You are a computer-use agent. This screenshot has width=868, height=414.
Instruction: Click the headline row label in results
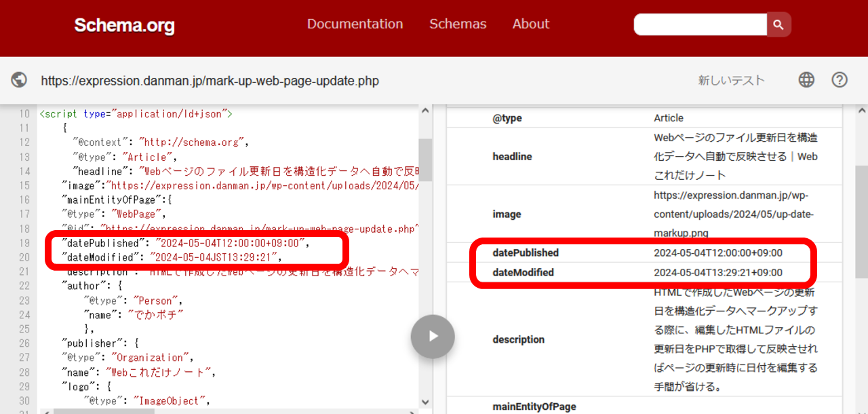coord(512,157)
